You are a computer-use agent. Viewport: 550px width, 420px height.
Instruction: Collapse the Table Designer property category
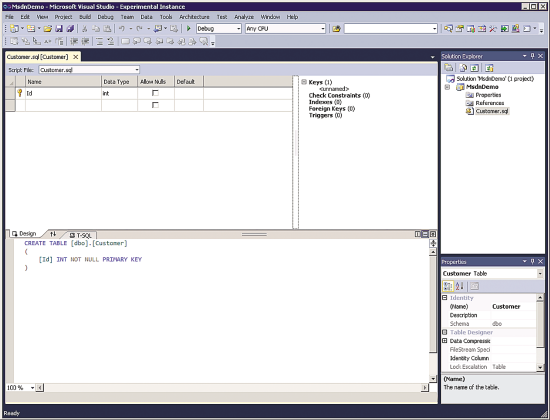click(x=444, y=332)
